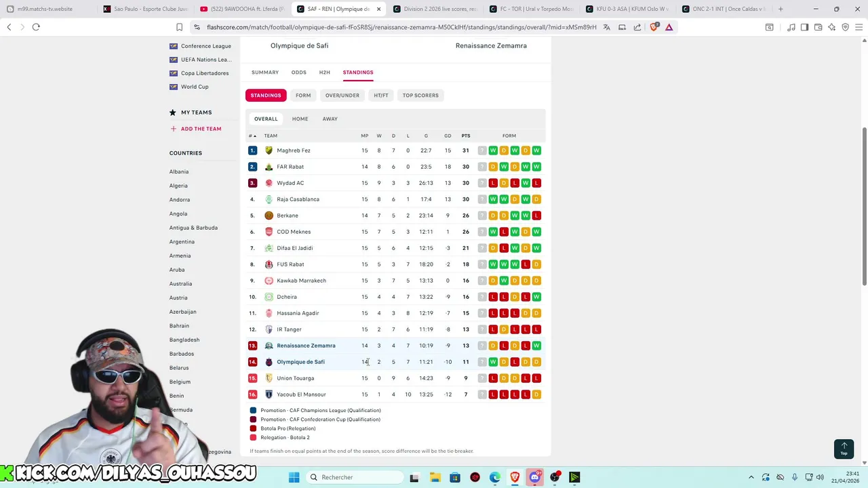
Task: Open Argentina in the countries list
Action: click(x=182, y=242)
